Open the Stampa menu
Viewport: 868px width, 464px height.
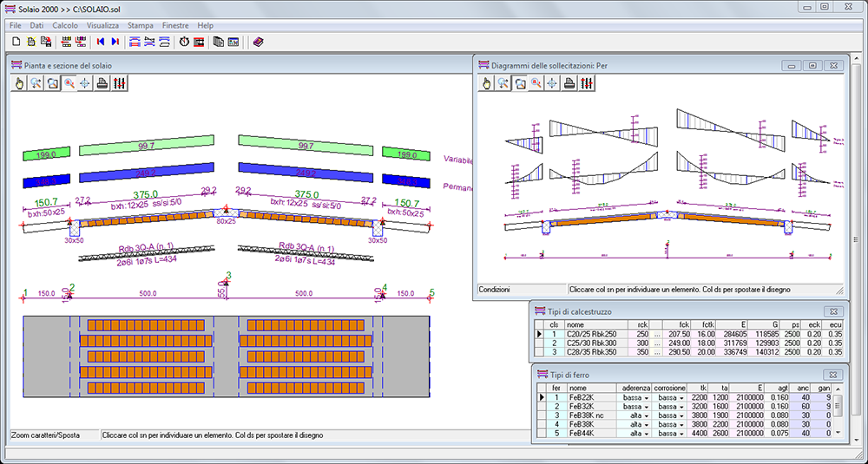[x=141, y=25]
